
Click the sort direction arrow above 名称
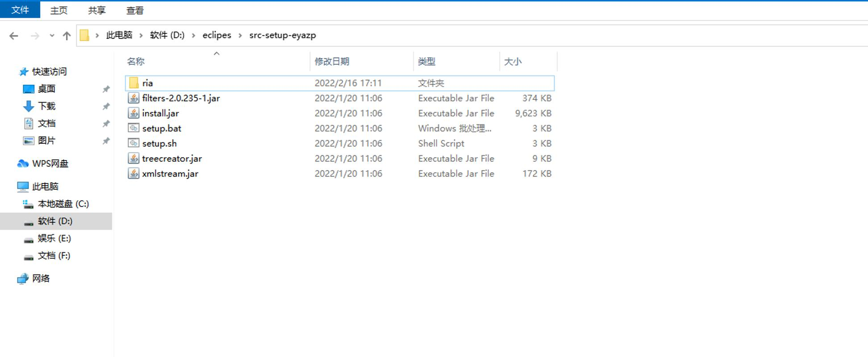coord(217,54)
